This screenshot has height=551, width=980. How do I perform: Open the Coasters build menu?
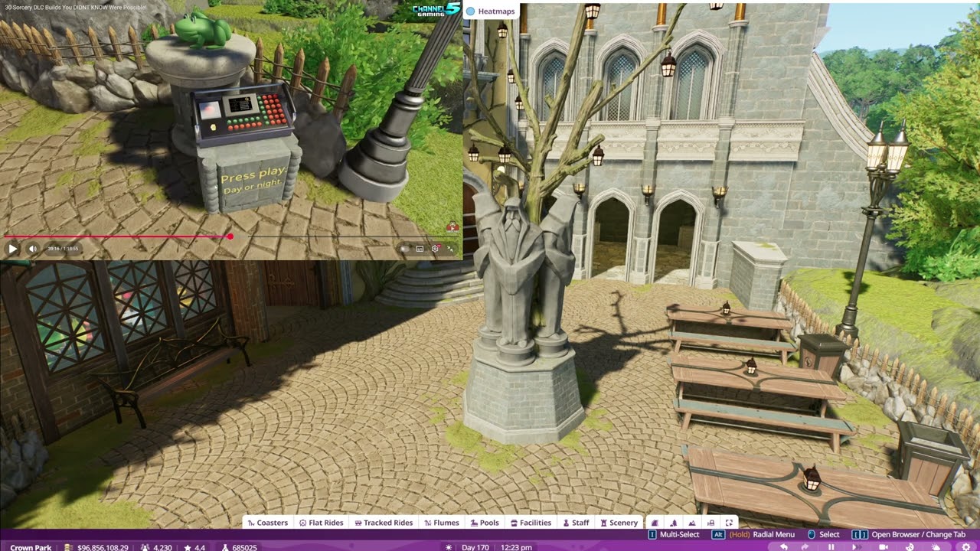pos(268,523)
